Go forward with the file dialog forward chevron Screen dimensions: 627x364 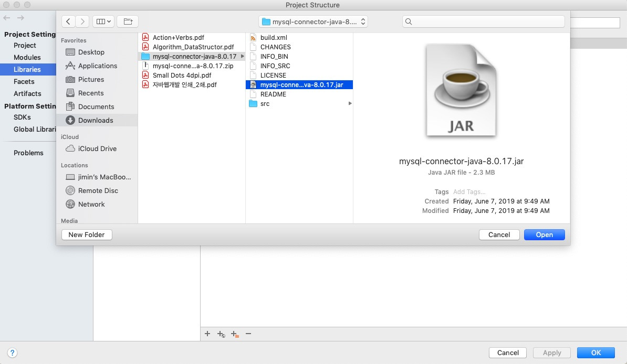[x=82, y=22]
